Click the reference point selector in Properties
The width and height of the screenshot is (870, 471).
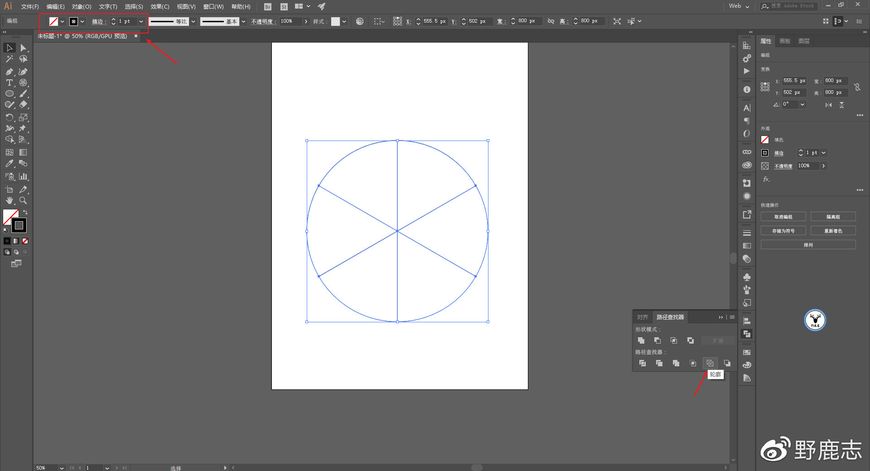(x=765, y=87)
